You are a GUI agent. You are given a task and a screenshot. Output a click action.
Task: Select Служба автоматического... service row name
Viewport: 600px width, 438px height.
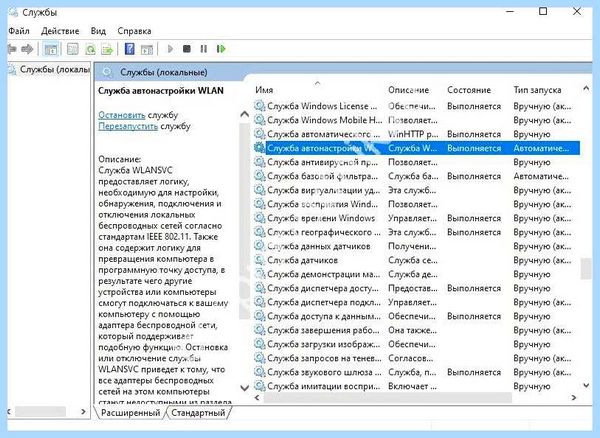[x=323, y=134]
